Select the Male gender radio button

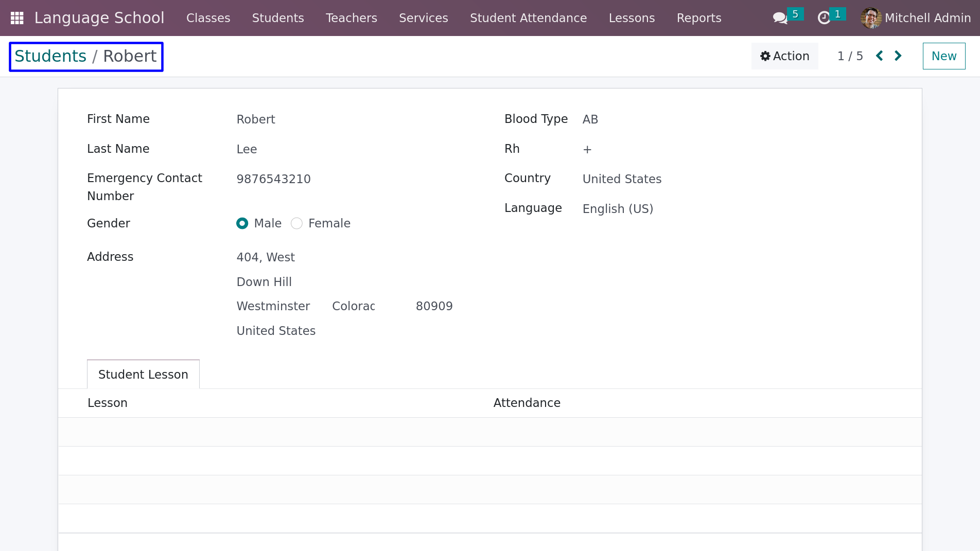(x=242, y=223)
